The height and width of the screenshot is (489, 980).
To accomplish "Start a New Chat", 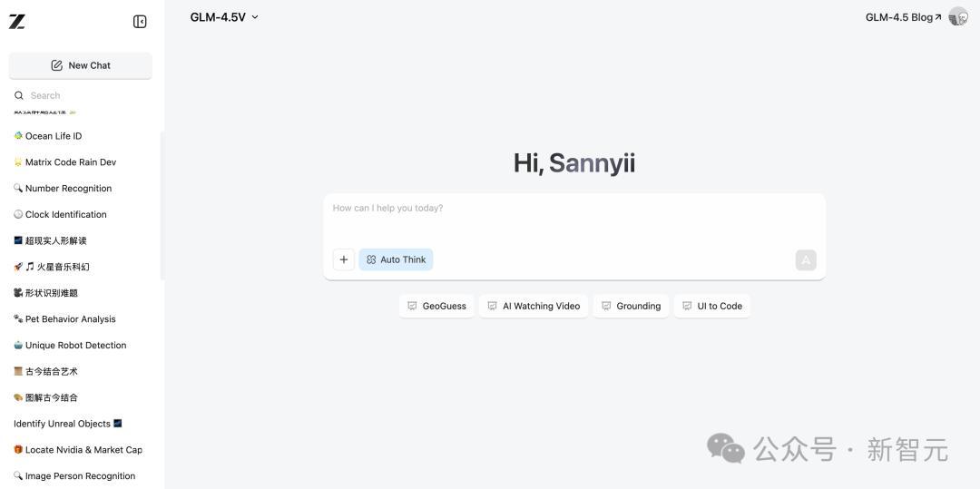I will point(81,65).
